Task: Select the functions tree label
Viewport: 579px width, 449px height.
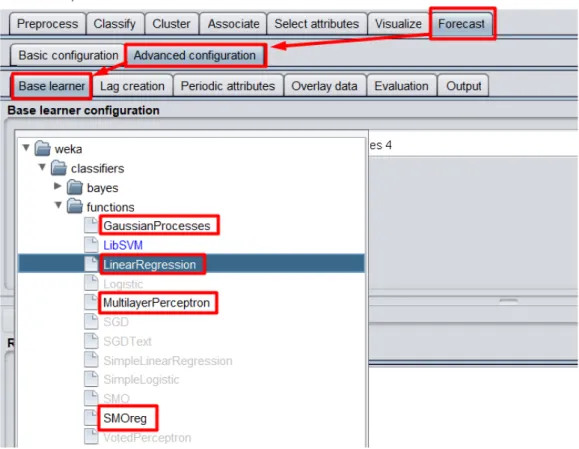Action: [x=110, y=207]
